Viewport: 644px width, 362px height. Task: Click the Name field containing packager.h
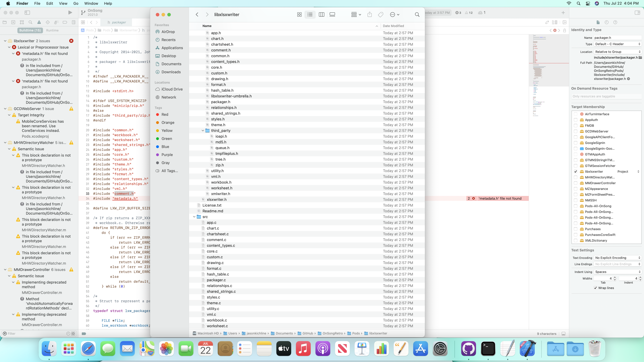tap(617, 38)
